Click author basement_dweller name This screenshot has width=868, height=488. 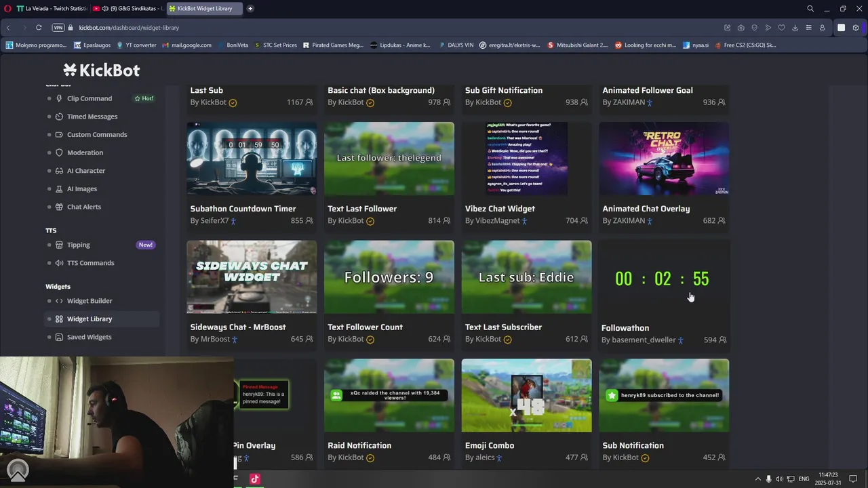(644, 340)
